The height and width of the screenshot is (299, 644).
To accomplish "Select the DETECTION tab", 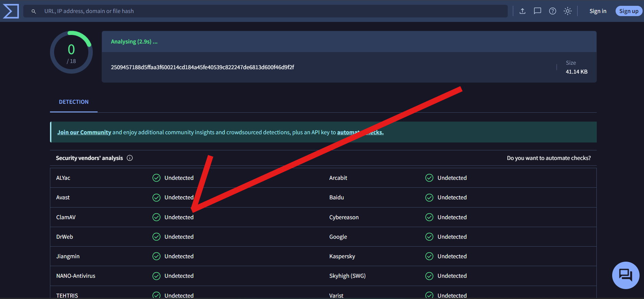I will click(74, 102).
